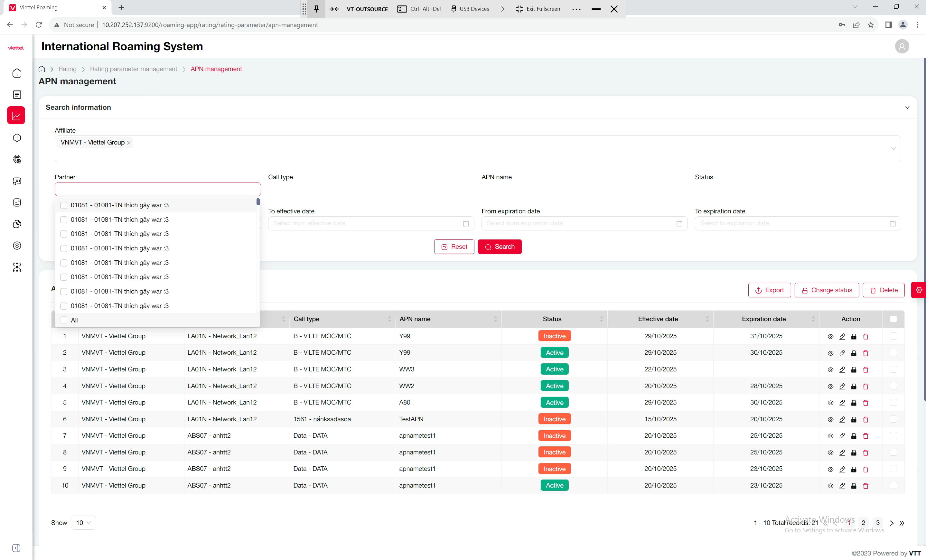Go to page 2 of results
926x560 pixels.
[x=863, y=523]
